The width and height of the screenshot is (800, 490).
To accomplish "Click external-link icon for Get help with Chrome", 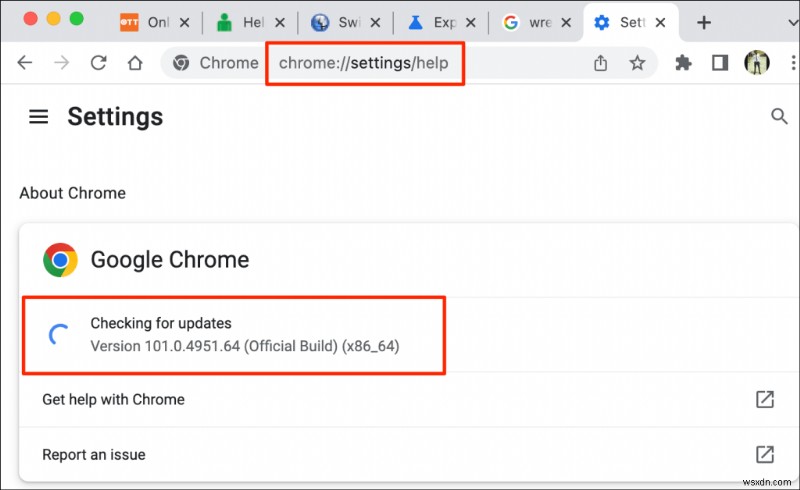I will point(765,399).
